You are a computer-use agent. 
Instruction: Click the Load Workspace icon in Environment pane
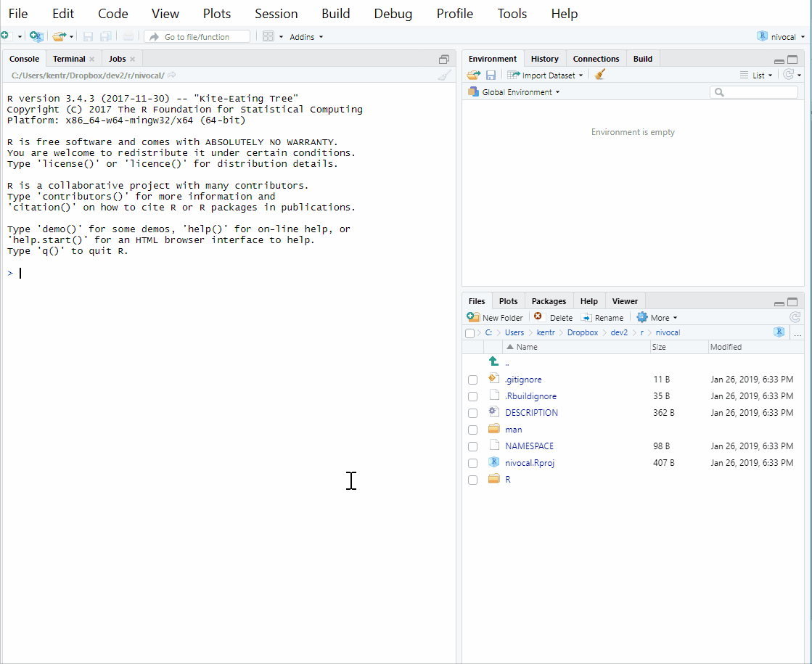coord(473,75)
